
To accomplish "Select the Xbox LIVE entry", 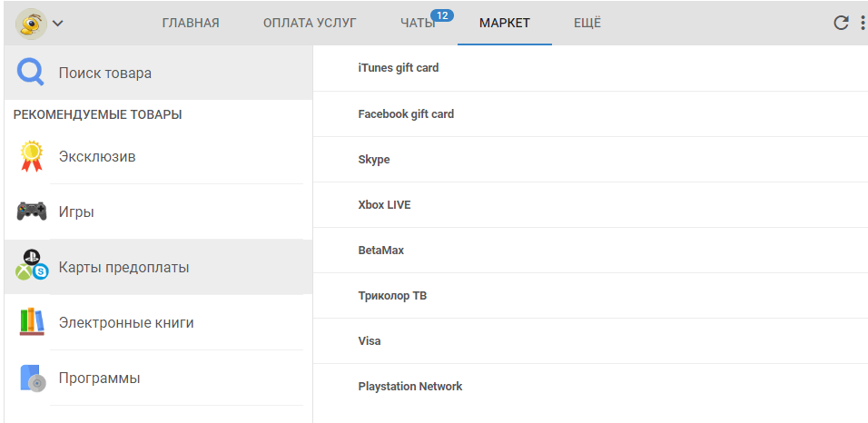I will coord(385,205).
